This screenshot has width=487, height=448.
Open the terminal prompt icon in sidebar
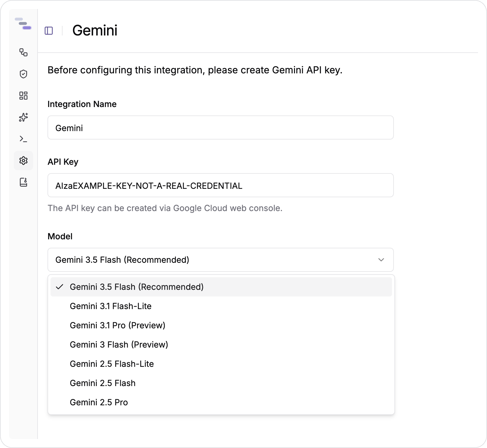pos(23,139)
